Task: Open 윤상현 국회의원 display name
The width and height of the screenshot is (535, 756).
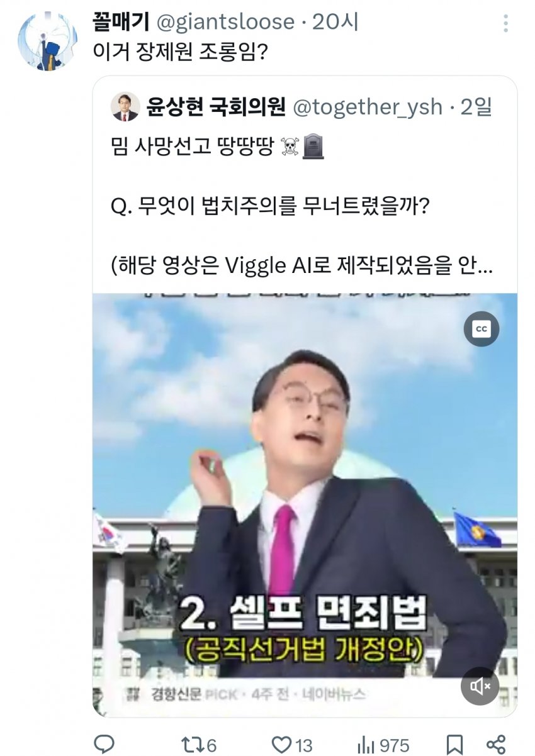Action: 216,107
